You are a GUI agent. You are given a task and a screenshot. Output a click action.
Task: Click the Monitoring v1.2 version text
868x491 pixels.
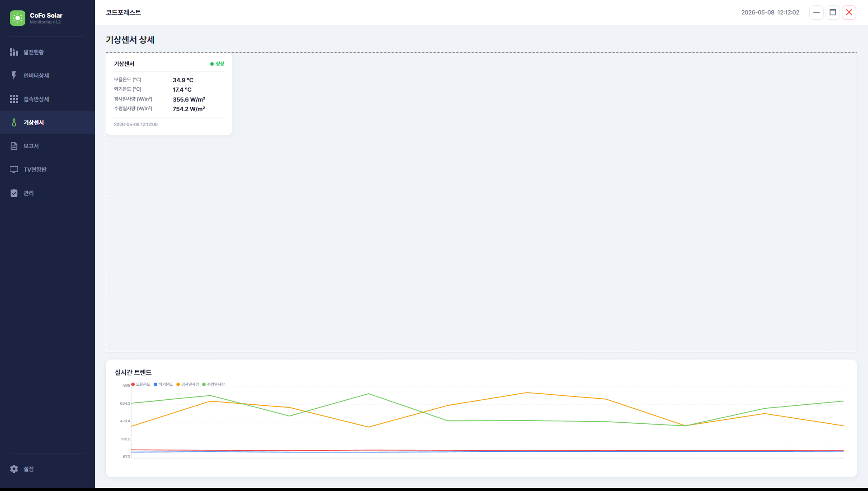point(45,22)
